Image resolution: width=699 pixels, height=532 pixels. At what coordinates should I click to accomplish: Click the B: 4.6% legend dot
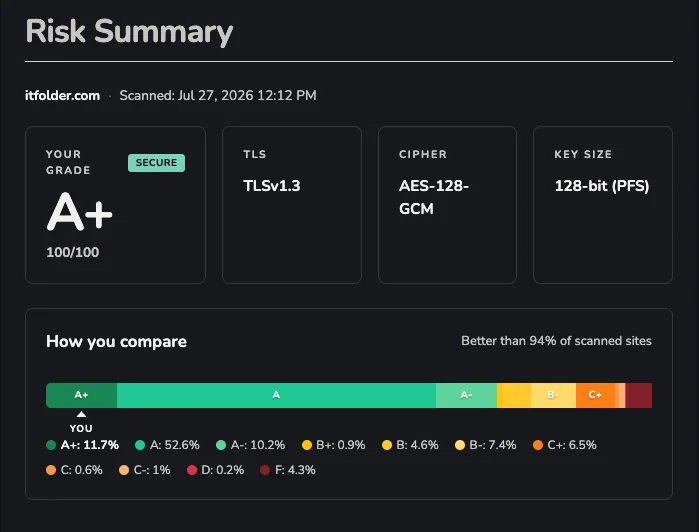click(387, 445)
